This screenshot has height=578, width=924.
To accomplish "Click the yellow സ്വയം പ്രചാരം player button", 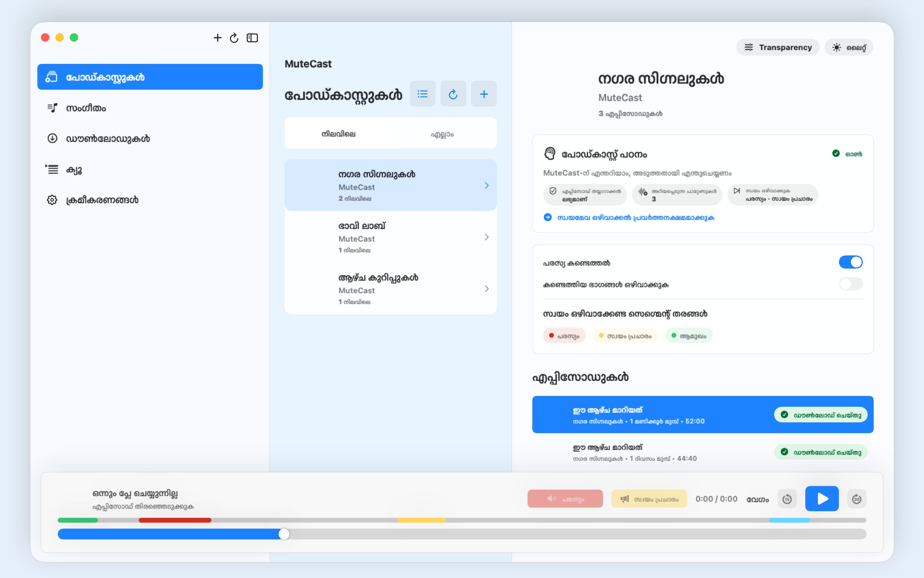I will (649, 499).
